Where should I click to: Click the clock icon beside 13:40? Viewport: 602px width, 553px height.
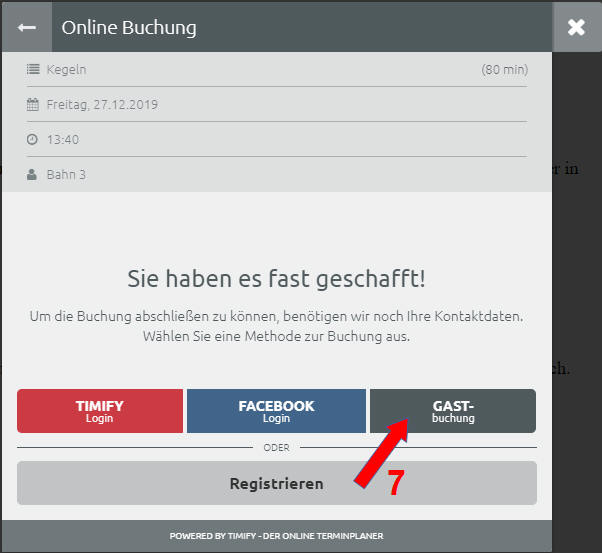(x=32, y=139)
